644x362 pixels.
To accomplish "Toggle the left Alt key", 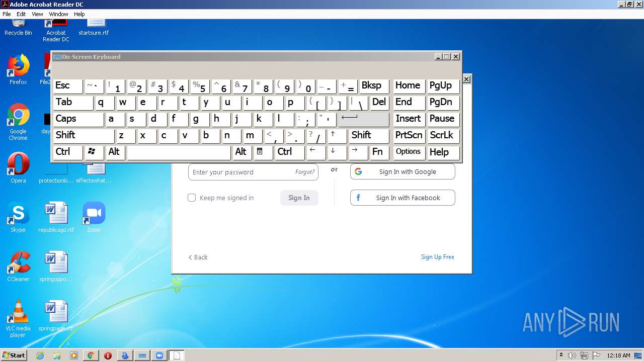I will (x=115, y=152).
